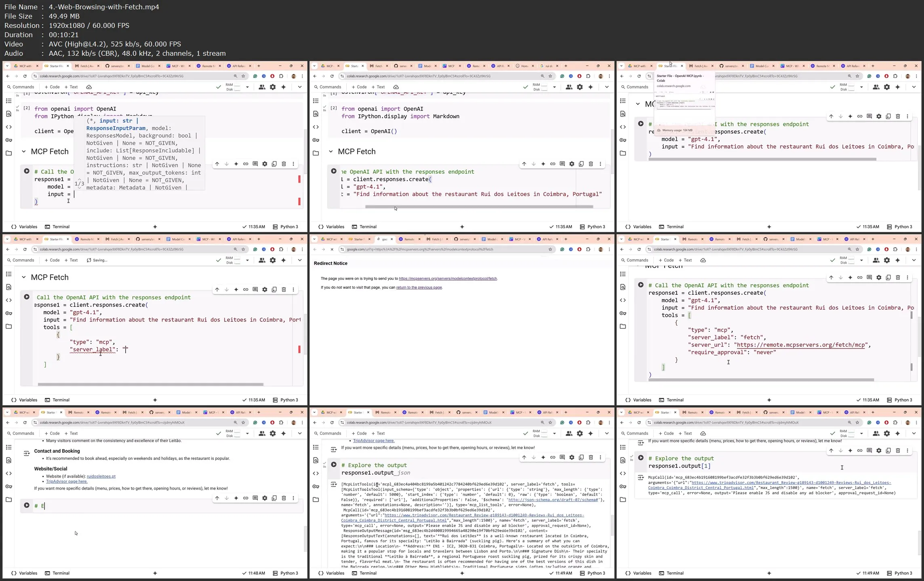The width and height of the screenshot is (924, 581).
Task: Show previous signature with 1/3 up arrow
Action: tap(79, 179)
